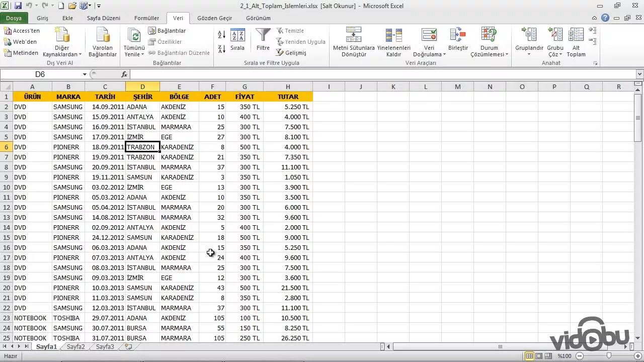Open the Sırala sort dialog
Image resolution: width=644 pixels, height=362 pixels.
(x=237, y=40)
